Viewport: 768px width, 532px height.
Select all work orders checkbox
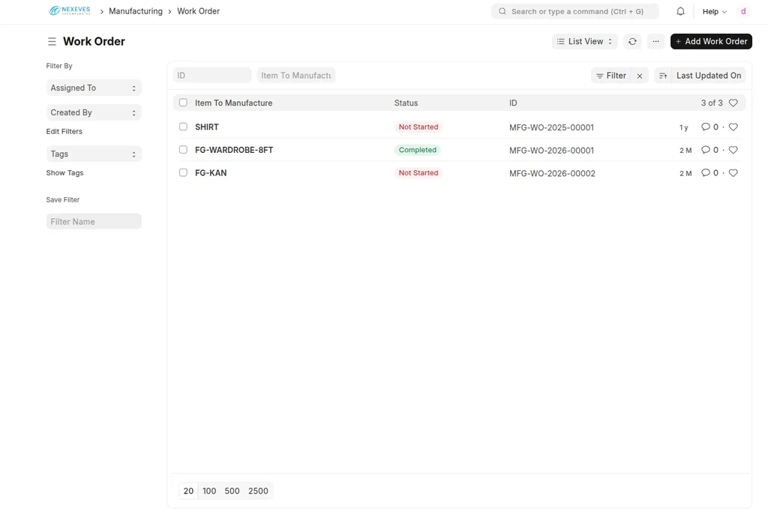pos(183,103)
